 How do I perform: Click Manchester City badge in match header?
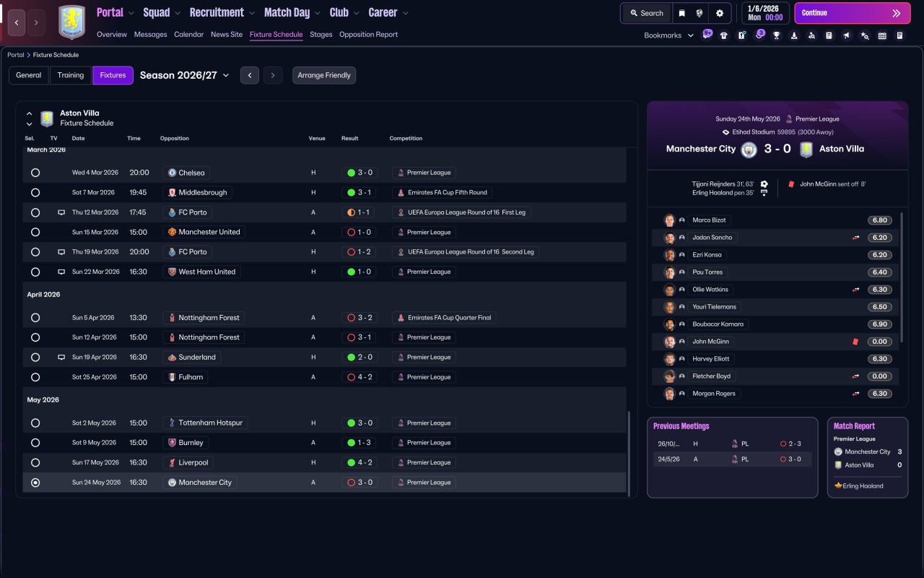tap(749, 149)
